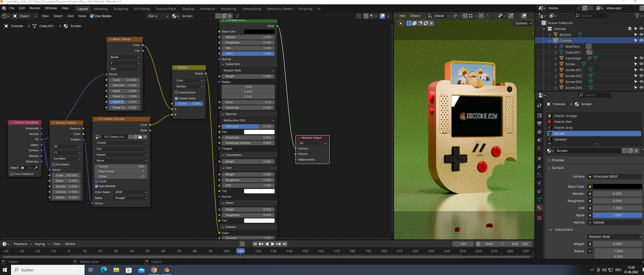The height and width of the screenshot is (275, 644).
Task: Unlink the Screen material in node header
Action: [x=230, y=16]
